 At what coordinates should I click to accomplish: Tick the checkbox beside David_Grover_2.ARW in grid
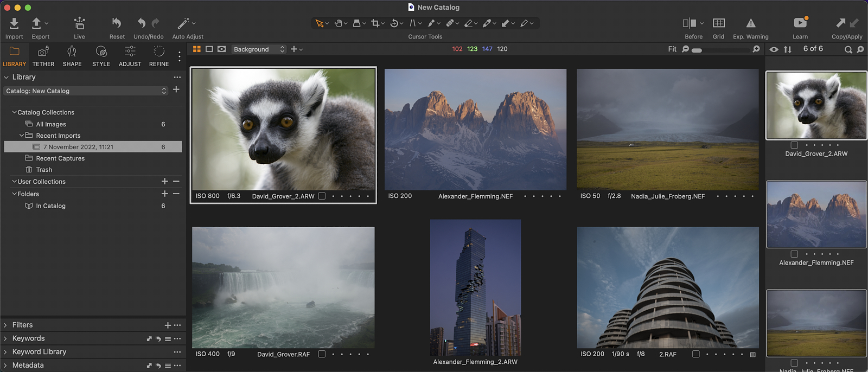[322, 196]
